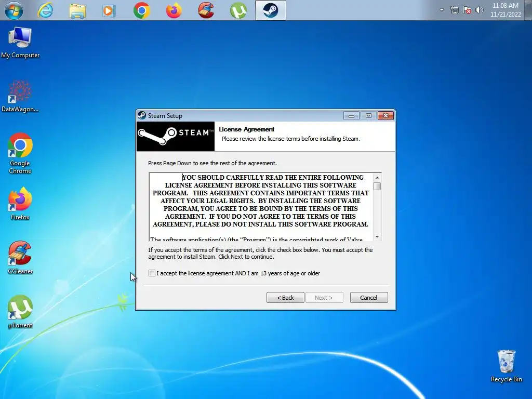Click the Steam icon in setup title bar
The height and width of the screenshot is (399, 532).
(x=142, y=115)
